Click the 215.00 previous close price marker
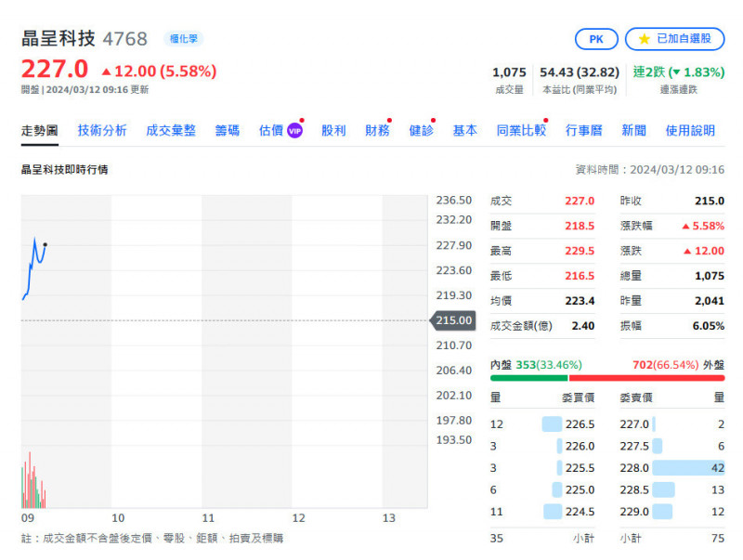 click(453, 320)
